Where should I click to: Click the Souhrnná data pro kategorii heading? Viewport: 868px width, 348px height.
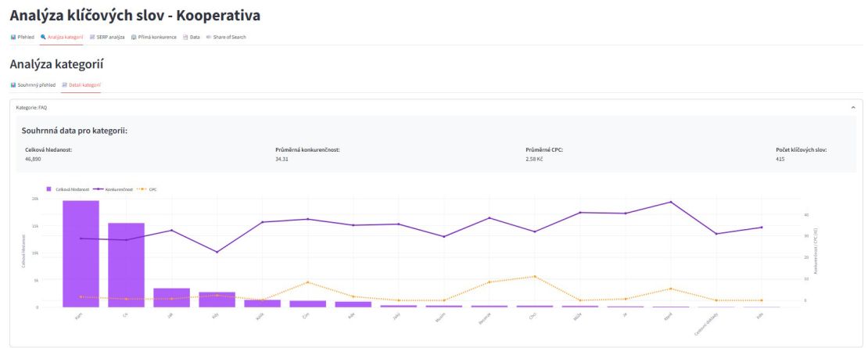click(75, 131)
